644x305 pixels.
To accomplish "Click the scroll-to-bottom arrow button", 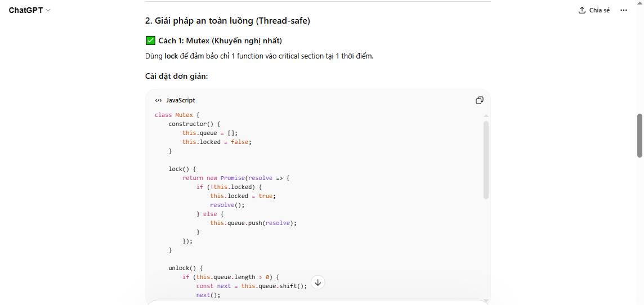I will [x=317, y=282].
